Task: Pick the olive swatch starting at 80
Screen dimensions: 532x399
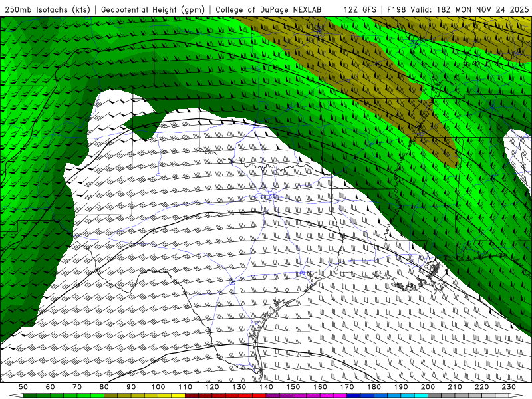Action: [111, 396]
